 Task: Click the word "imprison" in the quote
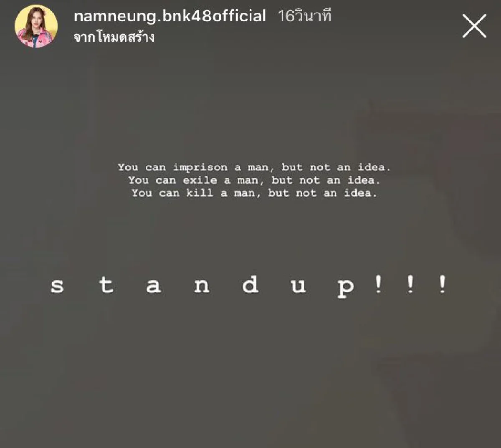tap(200, 167)
